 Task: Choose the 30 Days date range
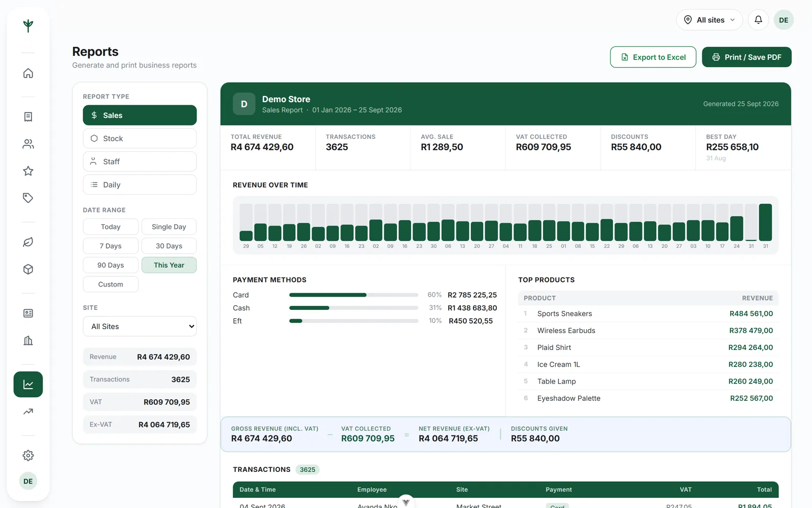169,246
